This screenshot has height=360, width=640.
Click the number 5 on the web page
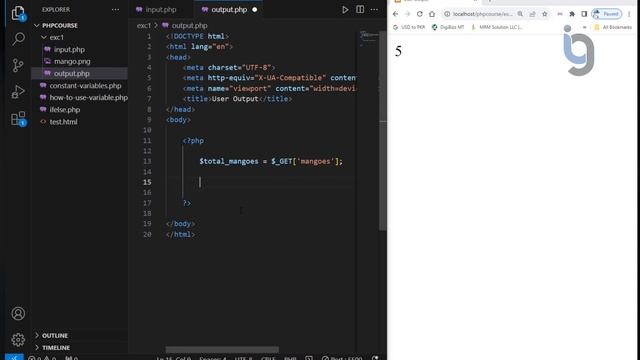coord(398,51)
